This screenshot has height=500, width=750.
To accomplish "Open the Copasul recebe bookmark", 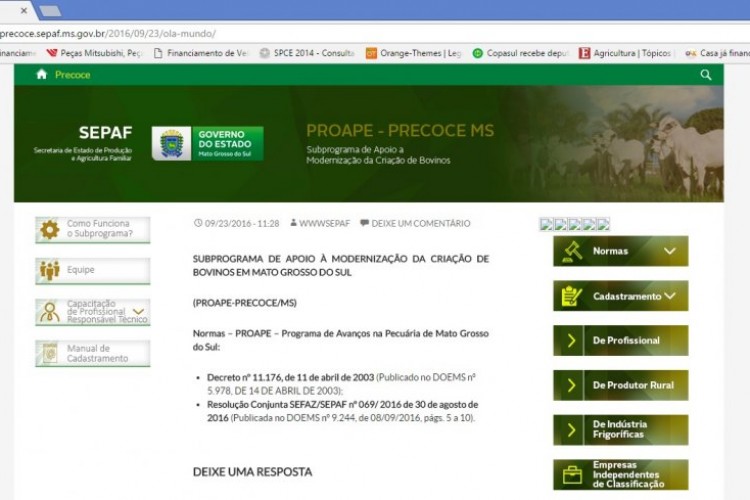I will pyautogui.click(x=520, y=53).
